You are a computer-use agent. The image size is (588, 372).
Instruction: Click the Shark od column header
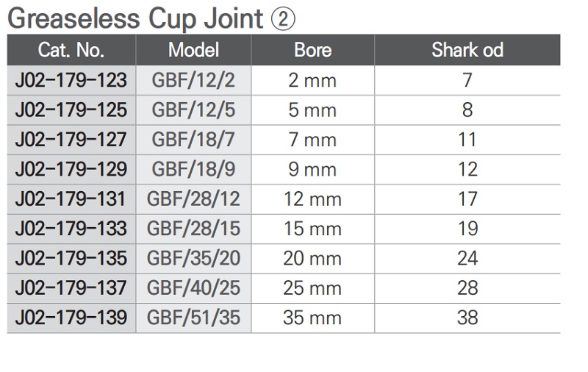click(467, 50)
